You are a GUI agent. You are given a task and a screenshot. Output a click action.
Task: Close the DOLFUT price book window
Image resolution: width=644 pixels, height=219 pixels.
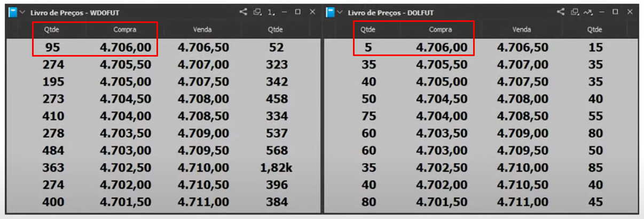[630, 11]
